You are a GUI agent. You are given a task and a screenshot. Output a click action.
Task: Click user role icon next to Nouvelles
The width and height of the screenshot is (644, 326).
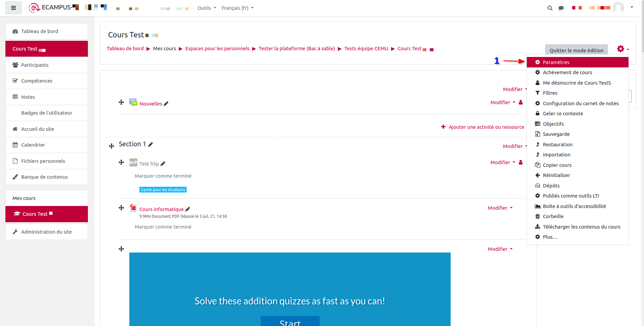pos(521,102)
